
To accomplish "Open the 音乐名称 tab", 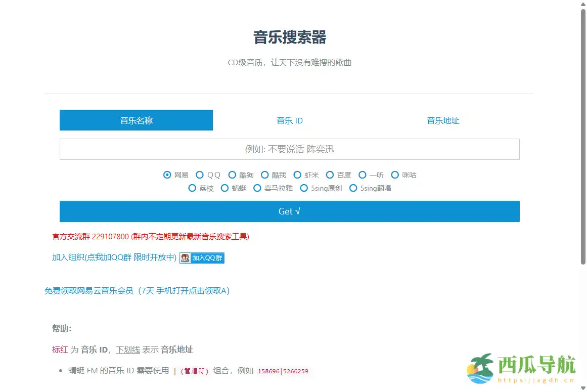I will point(136,120).
